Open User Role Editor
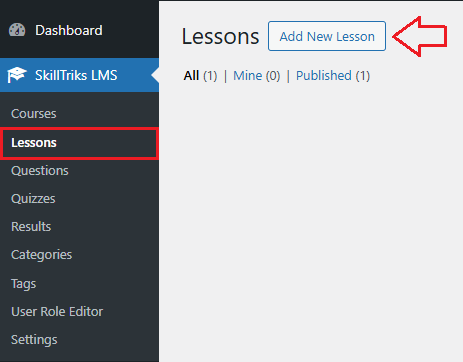Image resolution: width=463 pixels, height=362 pixels. click(57, 312)
